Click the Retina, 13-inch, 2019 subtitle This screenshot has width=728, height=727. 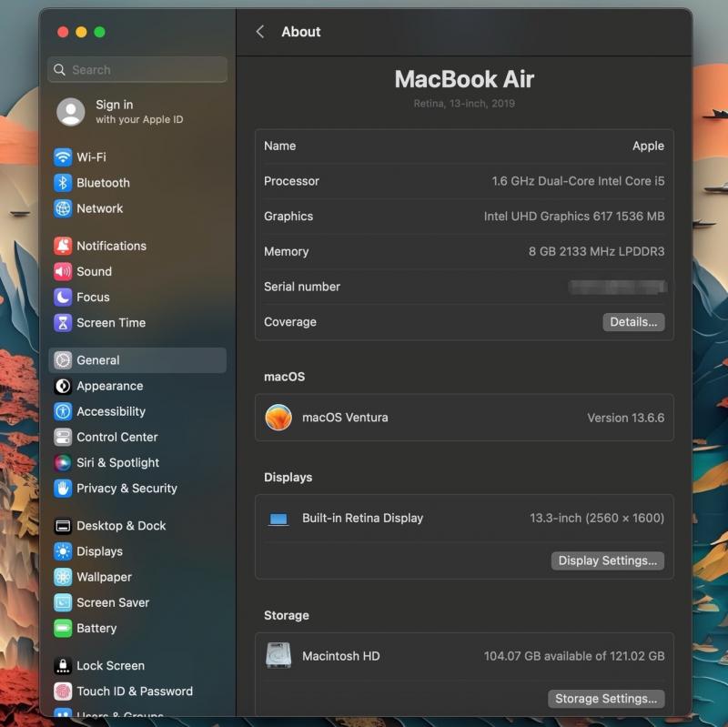[464, 104]
